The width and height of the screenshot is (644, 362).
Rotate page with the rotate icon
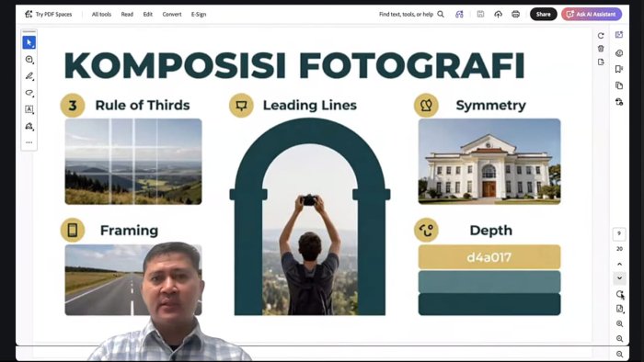pyautogui.click(x=601, y=36)
